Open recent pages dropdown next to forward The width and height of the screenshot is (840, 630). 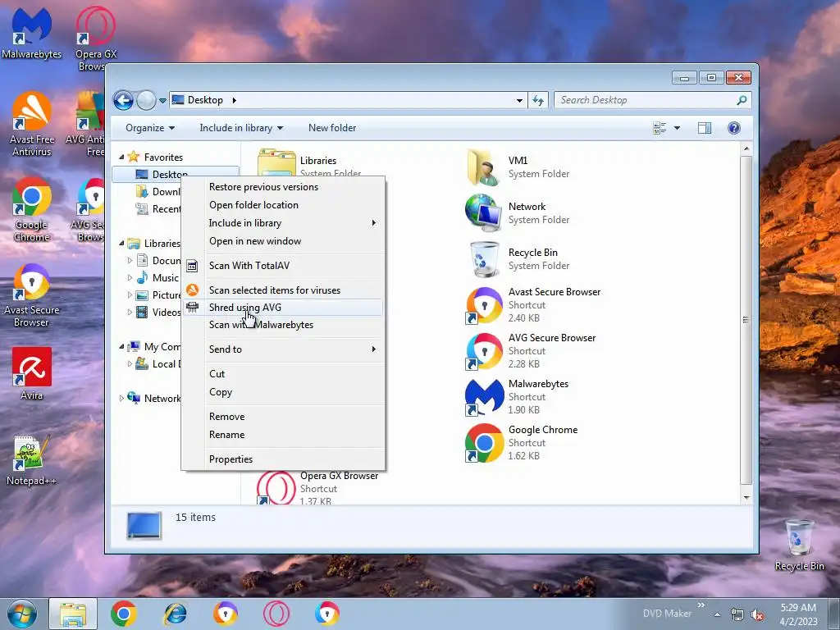[163, 100]
